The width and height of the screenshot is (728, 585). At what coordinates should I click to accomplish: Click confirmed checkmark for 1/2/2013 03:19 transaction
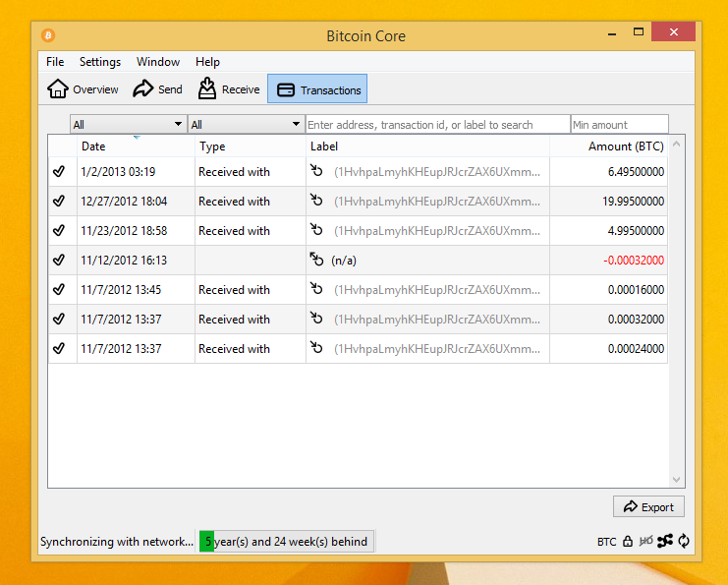(59, 171)
